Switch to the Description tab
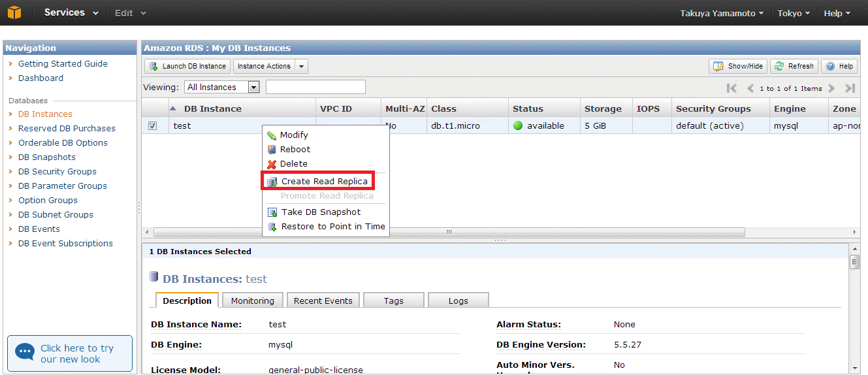 point(187,301)
